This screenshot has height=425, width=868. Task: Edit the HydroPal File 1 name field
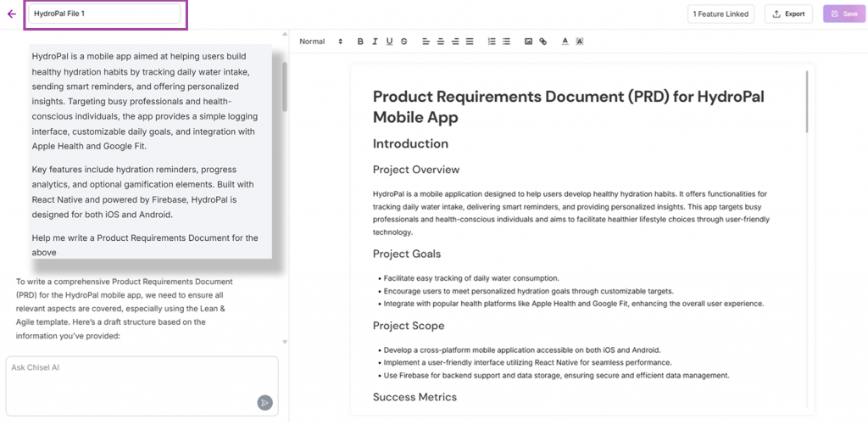(104, 14)
